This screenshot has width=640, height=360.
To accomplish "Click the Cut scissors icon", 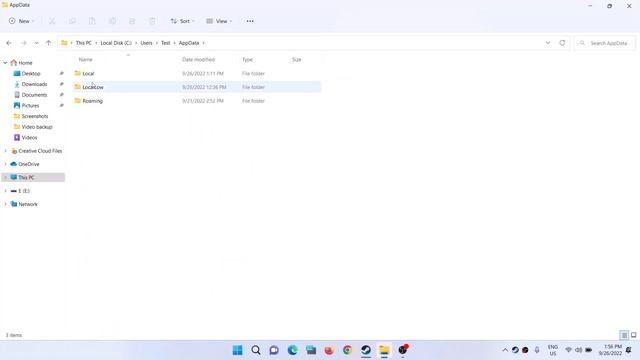I will (x=52, y=21).
